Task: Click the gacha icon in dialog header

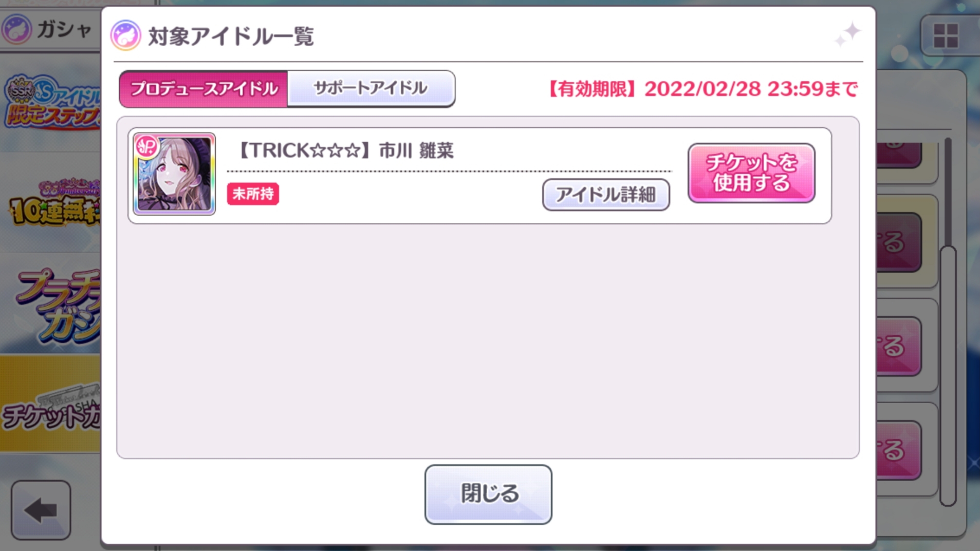Action: tap(126, 35)
